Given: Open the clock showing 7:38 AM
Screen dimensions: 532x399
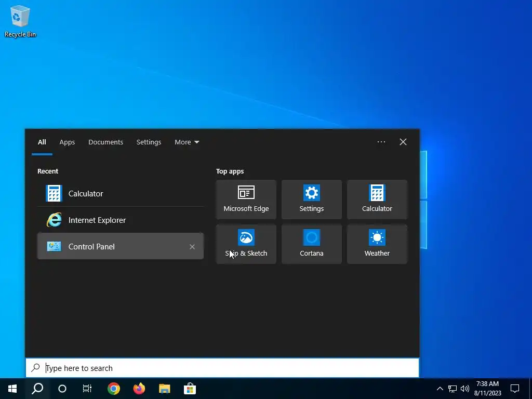Looking at the screenshot, I should [x=487, y=389].
